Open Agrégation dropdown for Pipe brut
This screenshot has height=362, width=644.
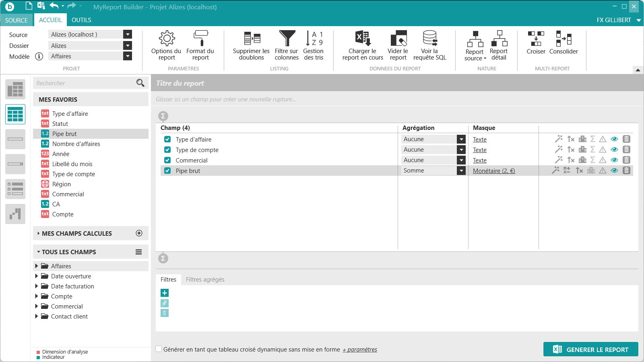[461, 171]
